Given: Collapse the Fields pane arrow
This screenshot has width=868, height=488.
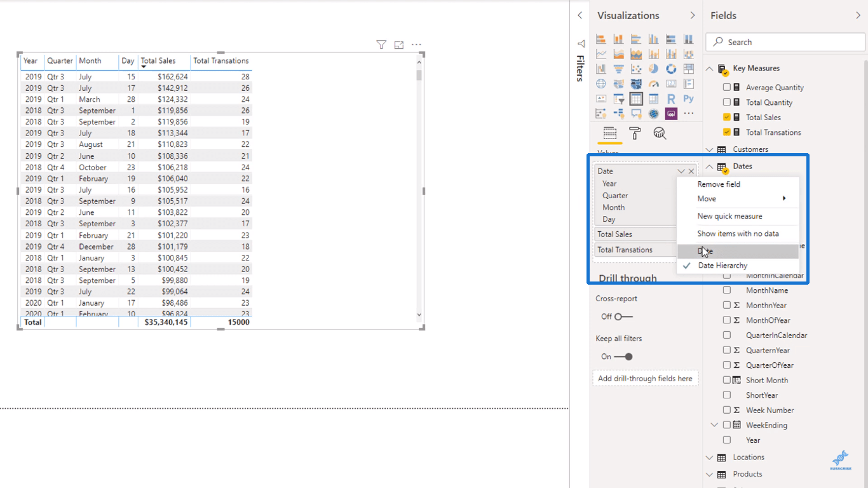Looking at the screenshot, I should [858, 15].
